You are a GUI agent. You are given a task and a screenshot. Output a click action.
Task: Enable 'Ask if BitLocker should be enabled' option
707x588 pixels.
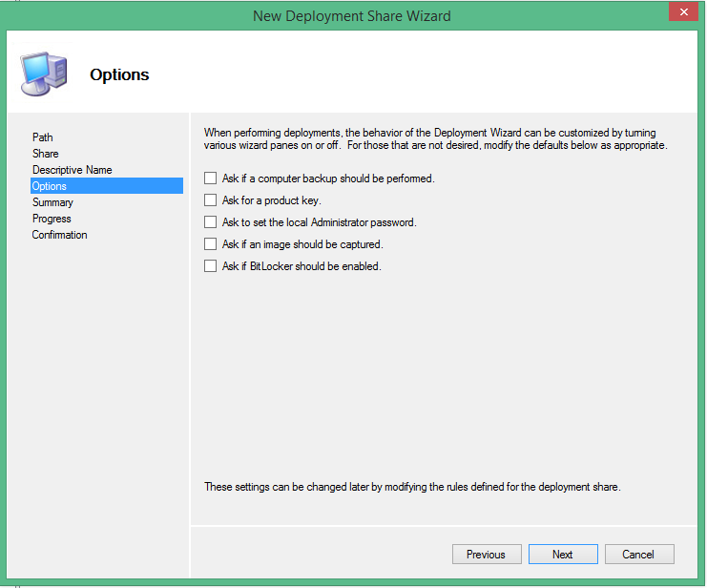[x=211, y=266]
